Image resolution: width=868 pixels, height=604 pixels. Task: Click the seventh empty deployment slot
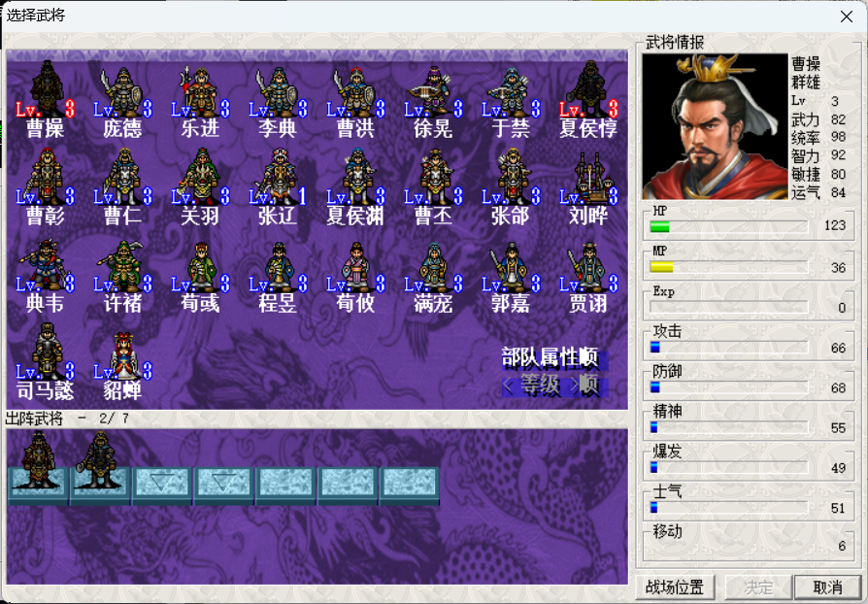tap(410, 485)
